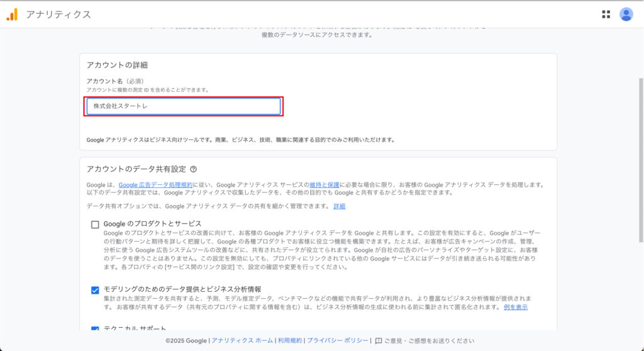This screenshot has width=644, height=351.
Task: Go to アナリティクス ホーム in footer
Action: click(242, 341)
